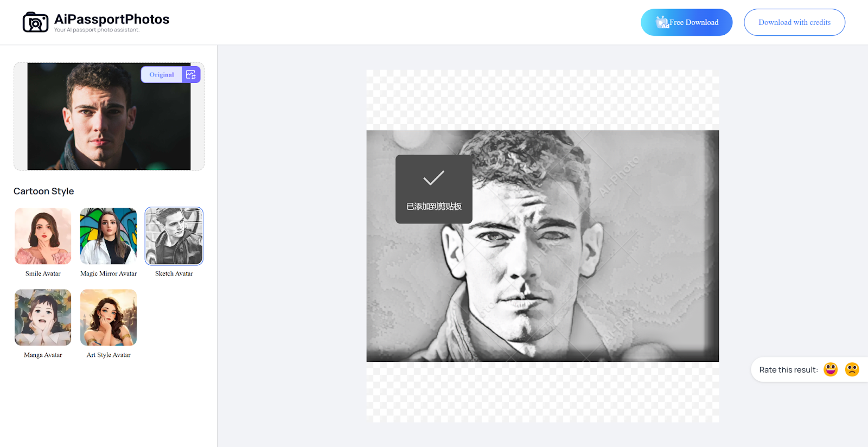Choose the Art Style Avatar thumbnail
The image size is (868, 447).
click(x=108, y=317)
